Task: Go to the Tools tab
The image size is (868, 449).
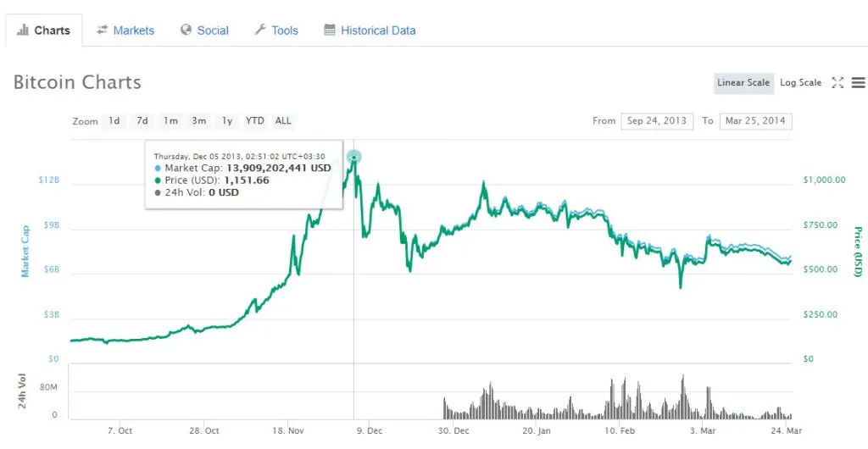Action: pos(275,30)
